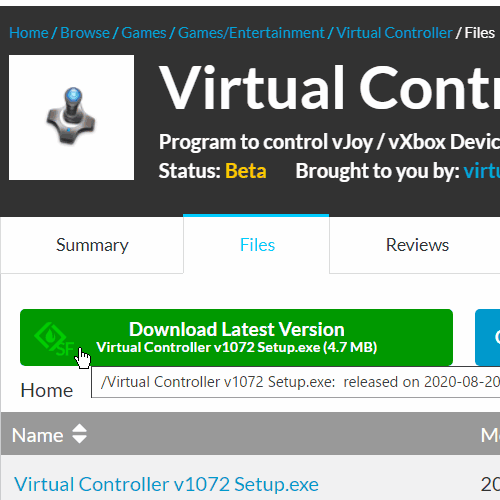Open the Games/Entertainment breadcrumb link
This screenshot has width=500, height=500.
[x=251, y=33]
